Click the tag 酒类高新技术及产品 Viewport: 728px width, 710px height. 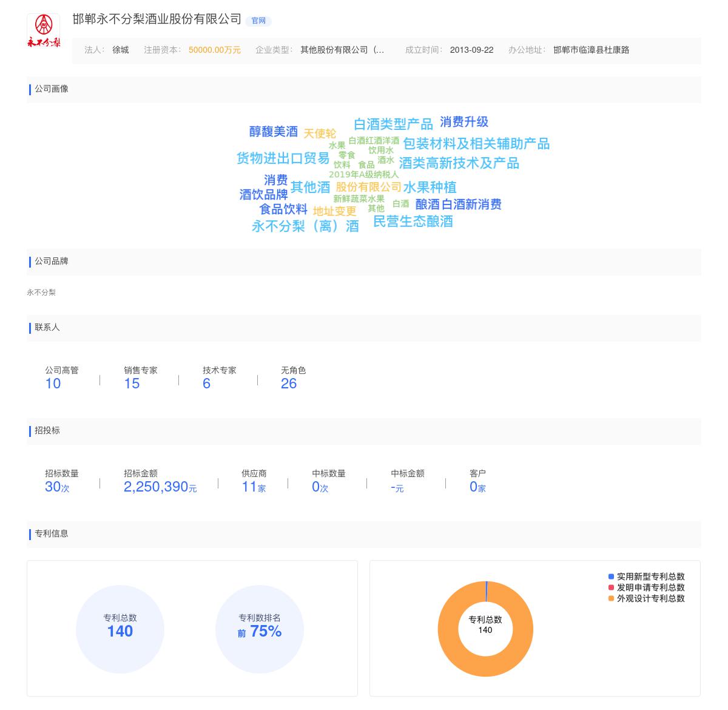click(459, 163)
